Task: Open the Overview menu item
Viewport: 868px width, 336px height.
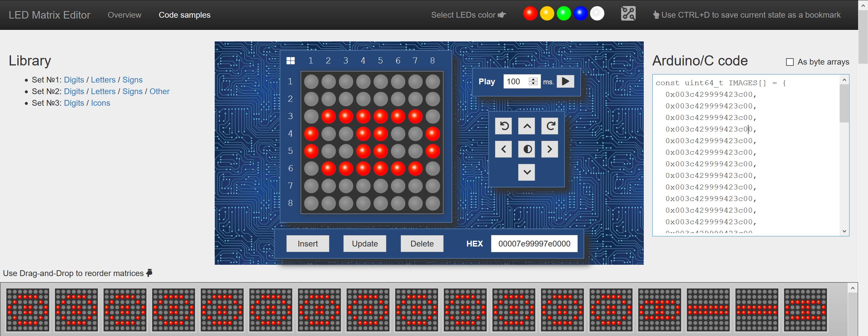Action: pyautogui.click(x=124, y=15)
